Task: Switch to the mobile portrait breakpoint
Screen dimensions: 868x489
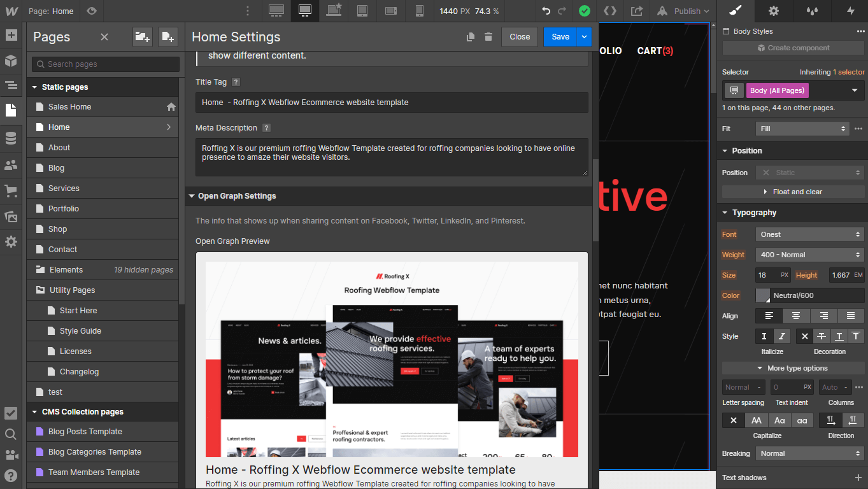Action: 419,11
